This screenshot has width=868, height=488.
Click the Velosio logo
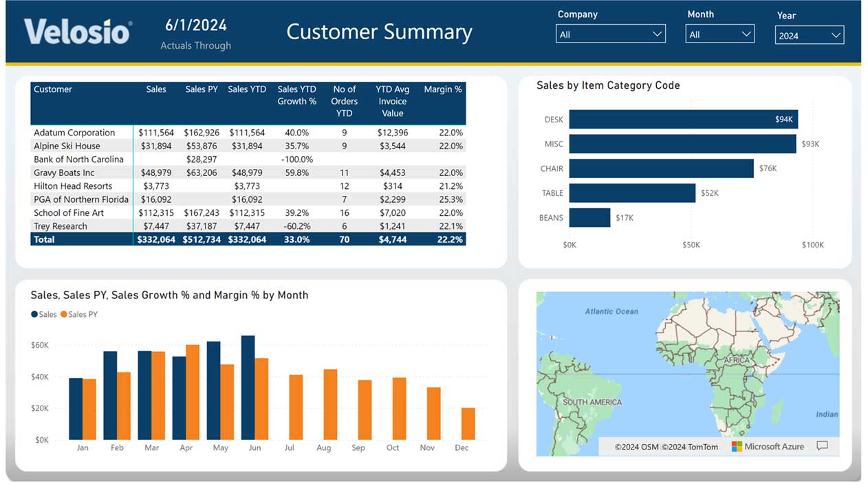(78, 32)
